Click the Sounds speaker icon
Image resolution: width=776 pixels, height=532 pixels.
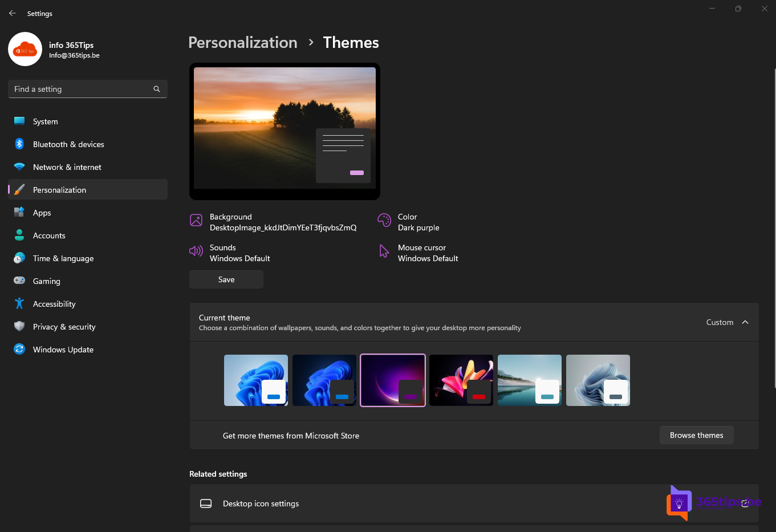coord(196,251)
